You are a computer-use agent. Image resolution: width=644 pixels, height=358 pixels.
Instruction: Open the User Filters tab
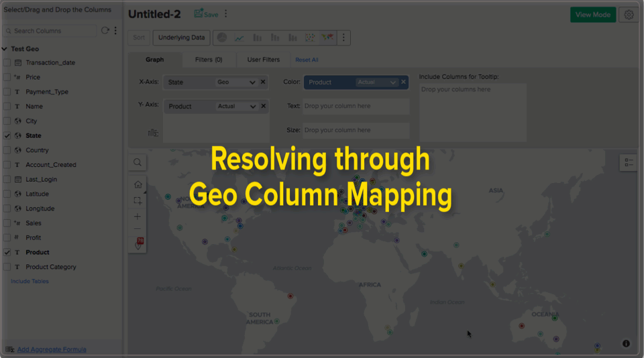point(263,60)
